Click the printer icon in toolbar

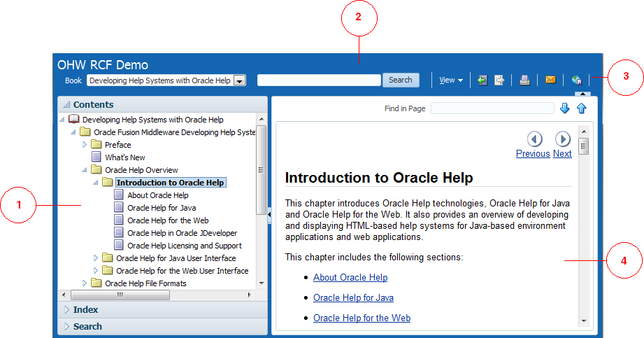pyautogui.click(x=524, y=80)
